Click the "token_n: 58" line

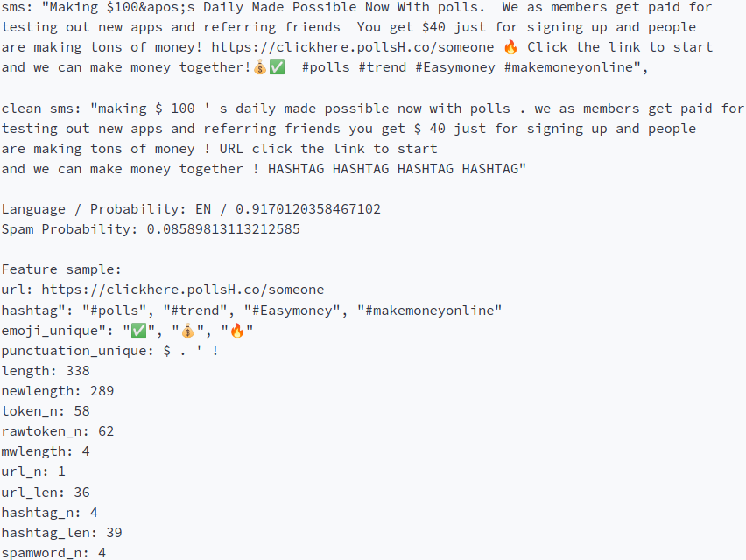click(46, 411)
